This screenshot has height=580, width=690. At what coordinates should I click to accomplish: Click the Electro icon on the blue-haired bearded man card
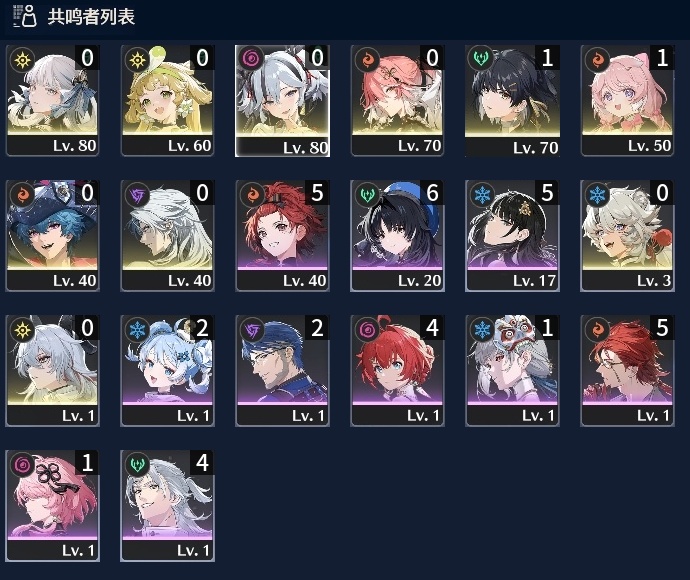pyautogui.click(x=252, y=330)
